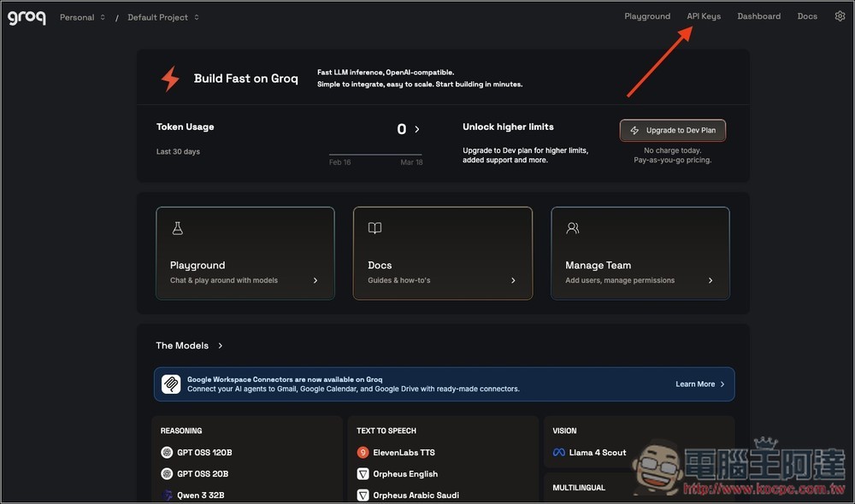Viewport: 855px width, 504px height.
Task: Open the Default Project selector
Action: click(x=163, y=17)
